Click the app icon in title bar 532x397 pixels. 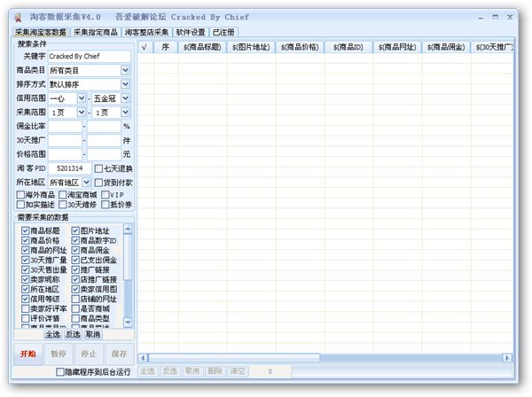pos(18,17)
